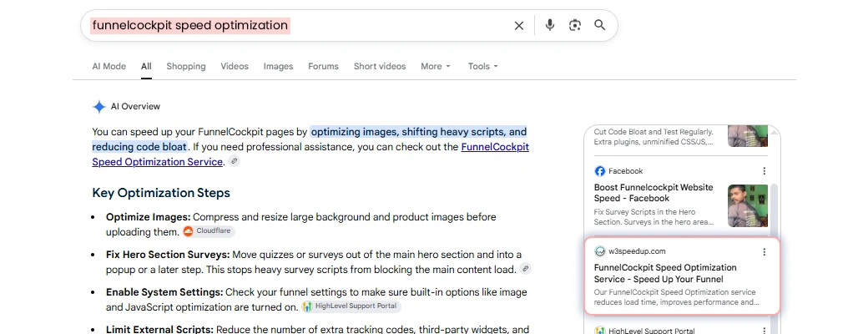Open link icon after Hero Section Surveys text
868x334 pixels.
coord(525,269)
